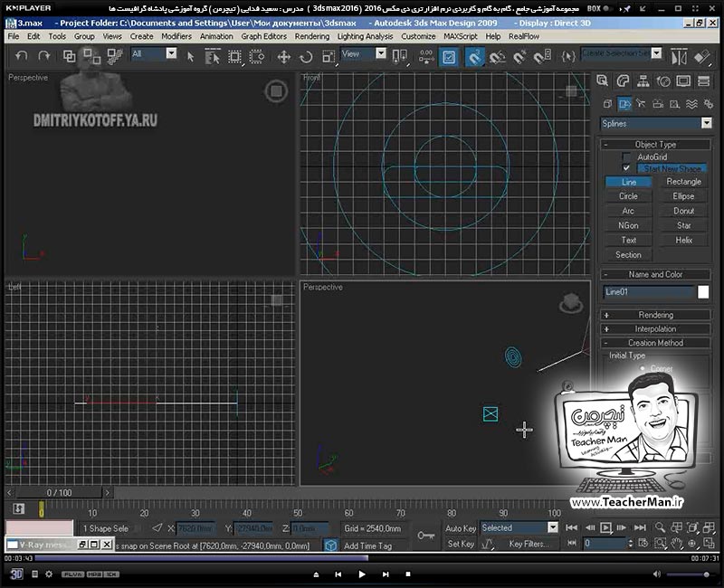Toggle the Angle Snap icon

pyautogui.click(x=497, y=57)
